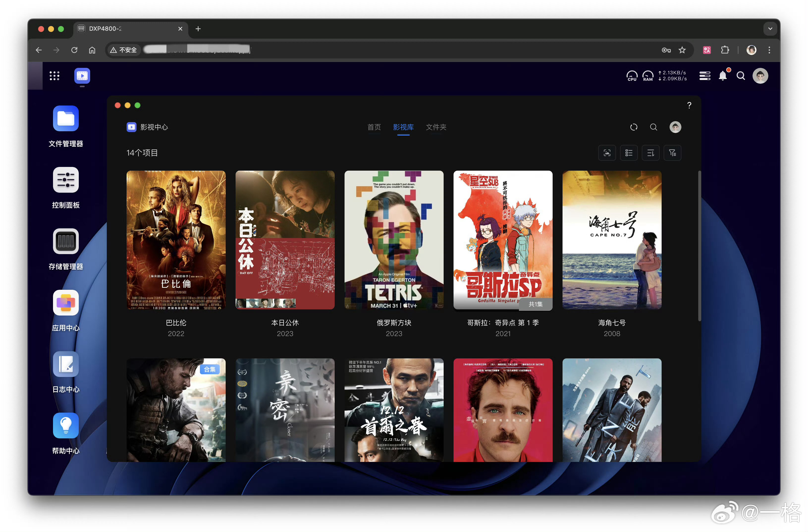
Task: Open the 海角七号 movie poster
Action: [612, 240]
